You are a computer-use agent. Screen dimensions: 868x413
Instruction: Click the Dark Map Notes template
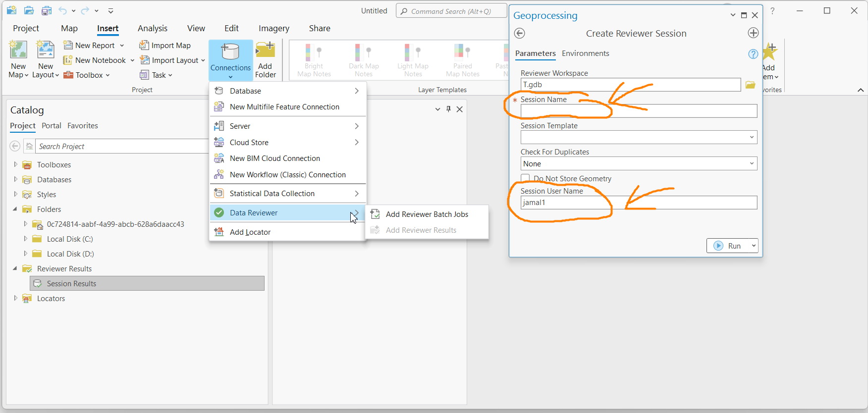pos(364,60)
